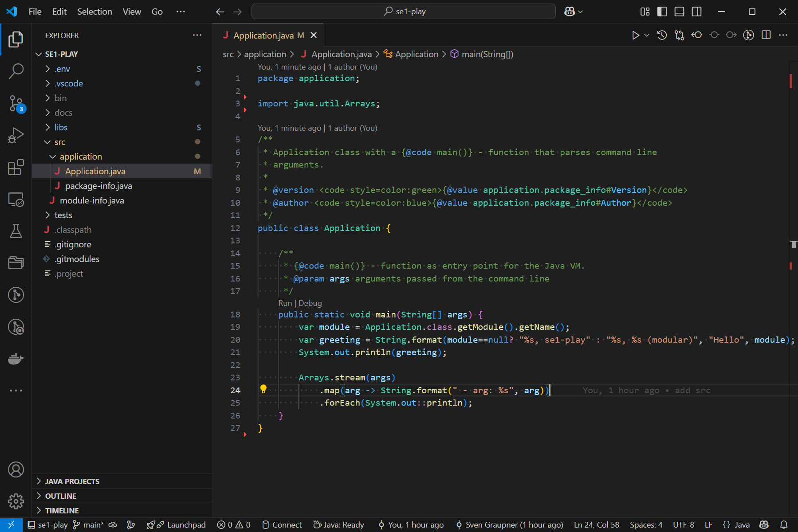This screenshot has height=532, width=798.
Task: Click the main* branch in status bar
Action: [88, 525]
